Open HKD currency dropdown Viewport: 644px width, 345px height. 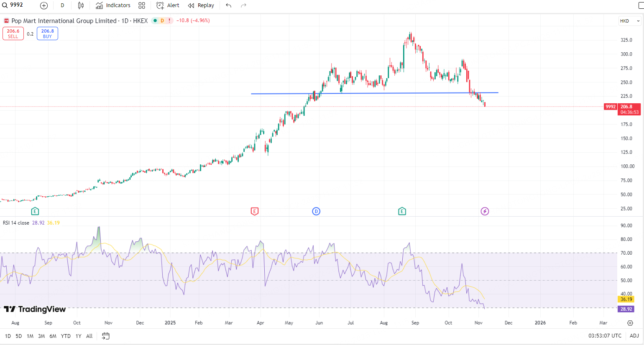[x=630, y=21]
